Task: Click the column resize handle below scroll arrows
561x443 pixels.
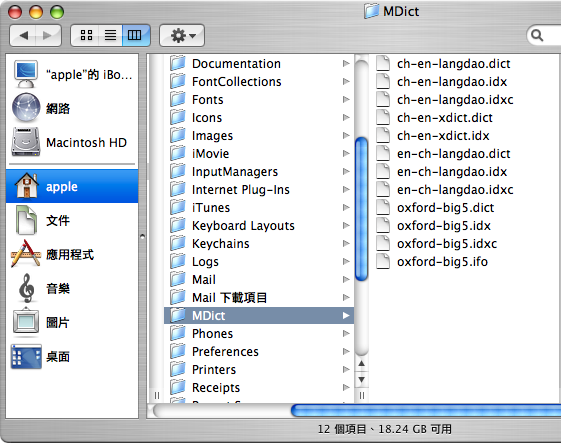Action: tap(362, 395)
